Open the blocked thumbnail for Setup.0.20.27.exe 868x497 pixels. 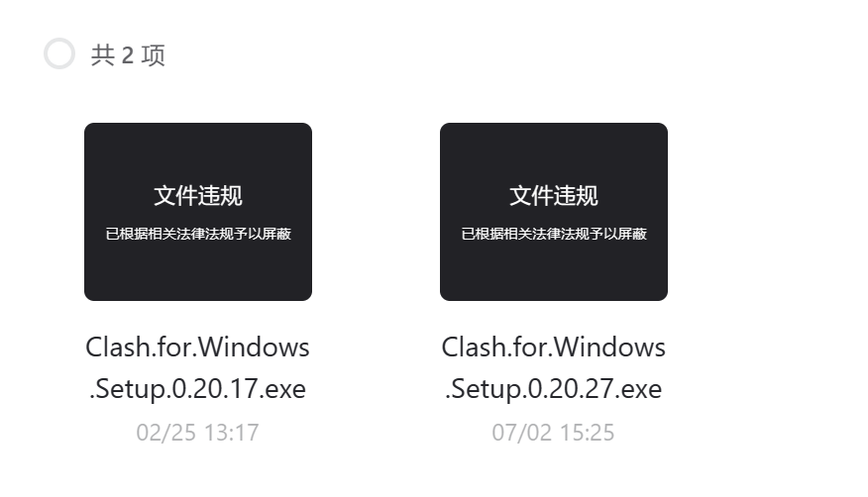coord(554,212)
